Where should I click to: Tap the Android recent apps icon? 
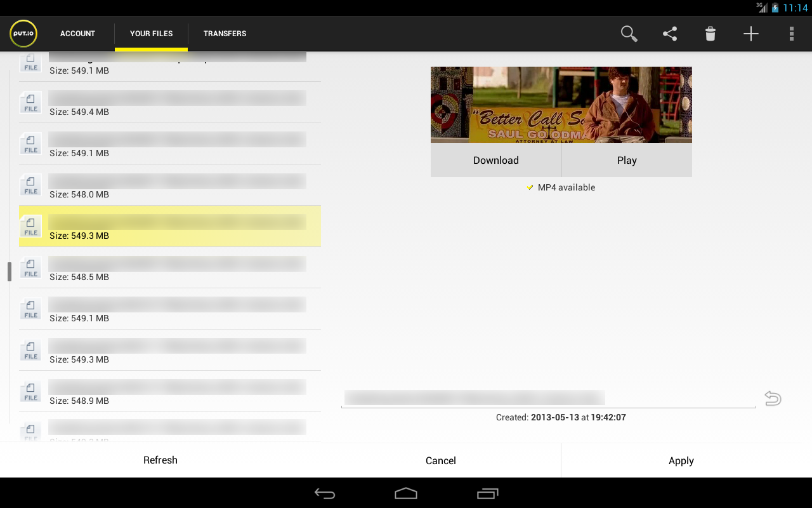click(x=487, y=493)
